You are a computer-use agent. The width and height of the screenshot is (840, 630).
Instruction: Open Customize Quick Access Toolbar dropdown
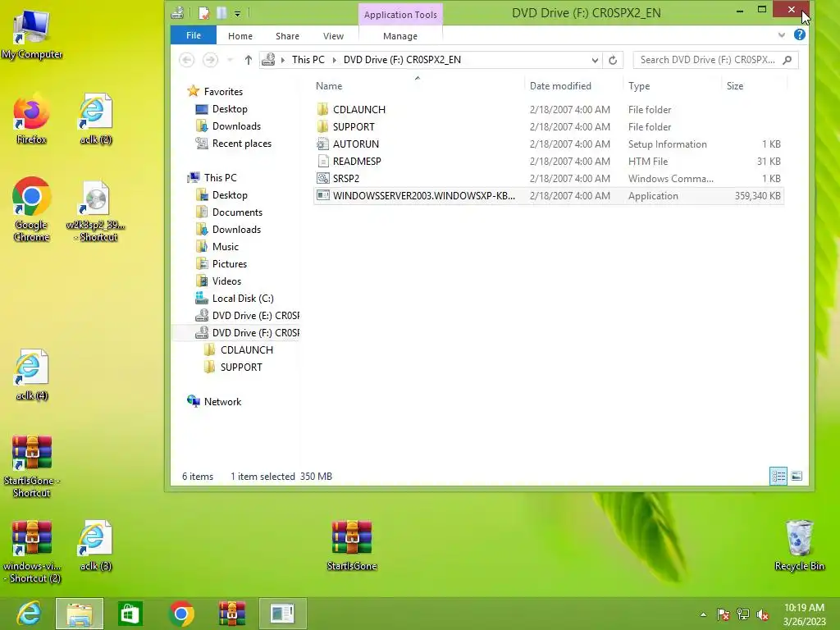[x=237, y=13]
